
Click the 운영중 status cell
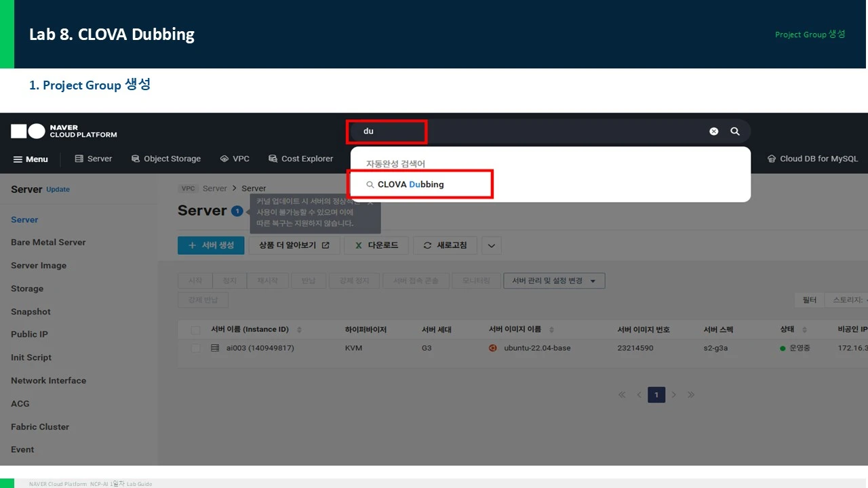click(795, 348)
